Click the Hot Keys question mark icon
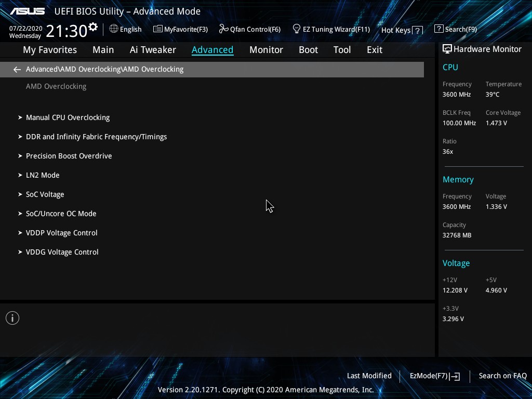The width and height of the screenshot is (532, 399). click(417, 31)
